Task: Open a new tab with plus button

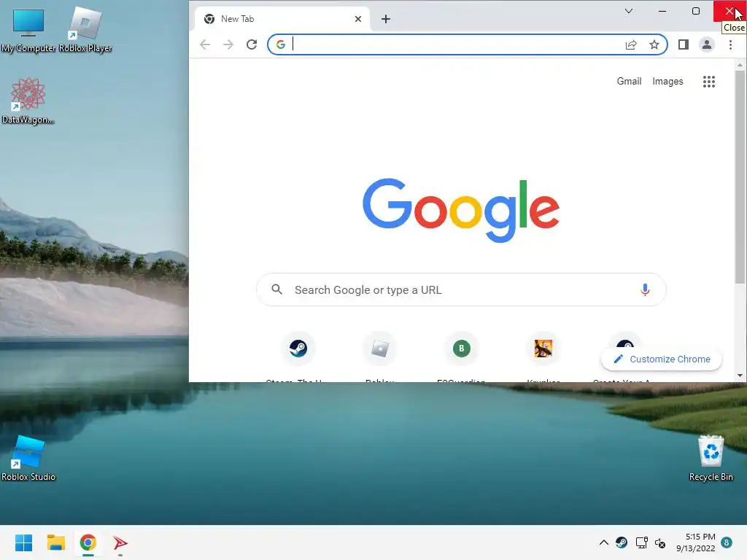Action: coord(386,19)
